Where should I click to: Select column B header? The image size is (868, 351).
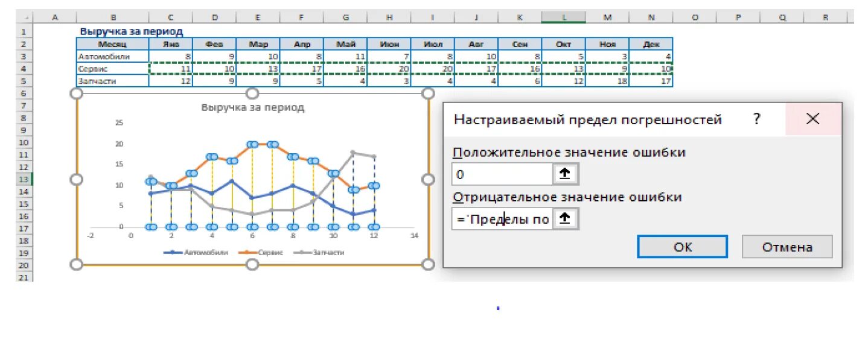click(113, 18)
